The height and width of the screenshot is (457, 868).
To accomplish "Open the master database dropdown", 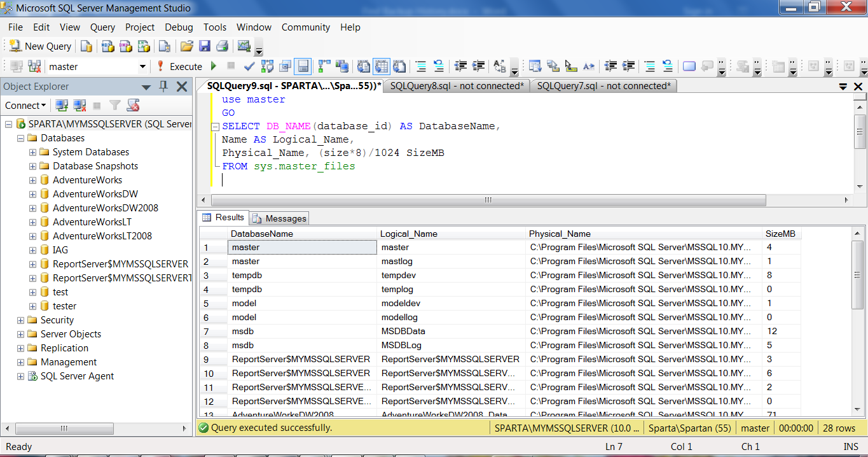I will (142, 67).
